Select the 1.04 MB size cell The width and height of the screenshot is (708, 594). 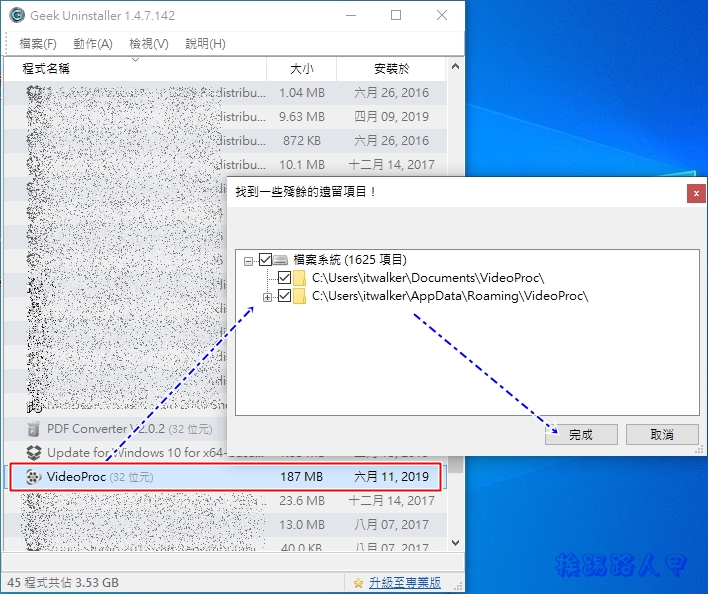click(x=302, y=93)
